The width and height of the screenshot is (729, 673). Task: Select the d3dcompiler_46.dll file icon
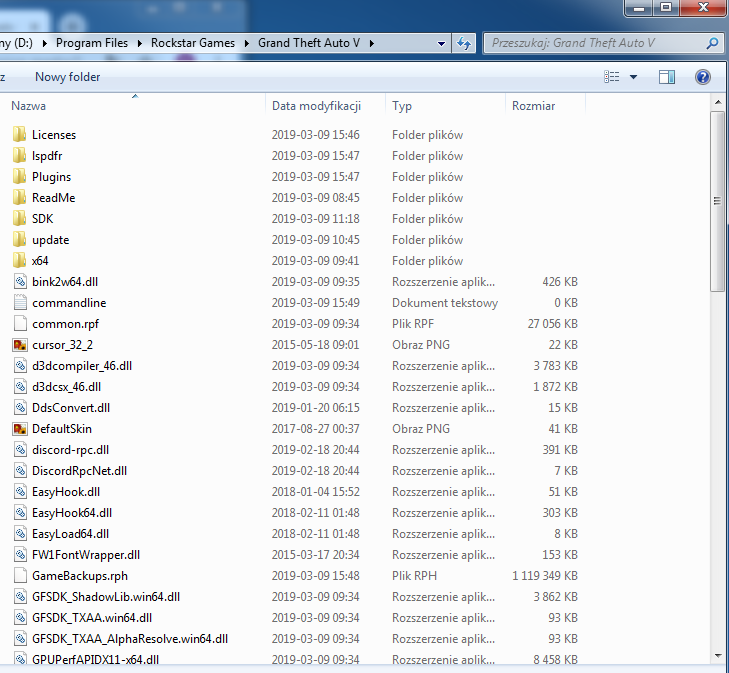pos(20,365)
